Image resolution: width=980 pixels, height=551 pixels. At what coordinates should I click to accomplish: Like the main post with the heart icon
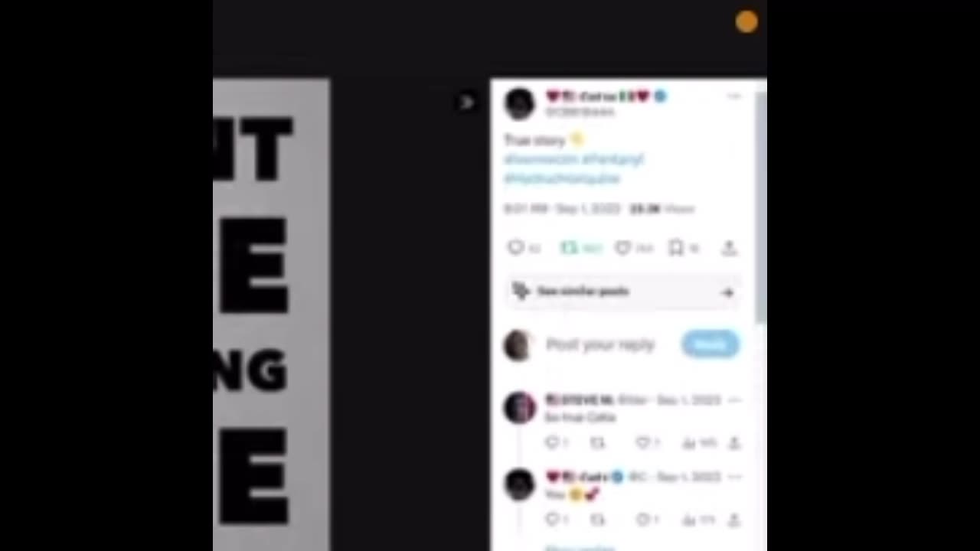click(623, 247)
